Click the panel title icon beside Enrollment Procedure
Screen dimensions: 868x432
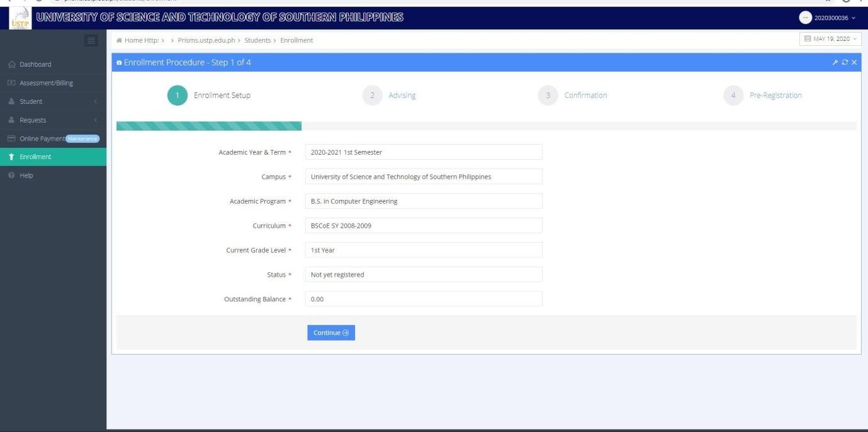120,62
